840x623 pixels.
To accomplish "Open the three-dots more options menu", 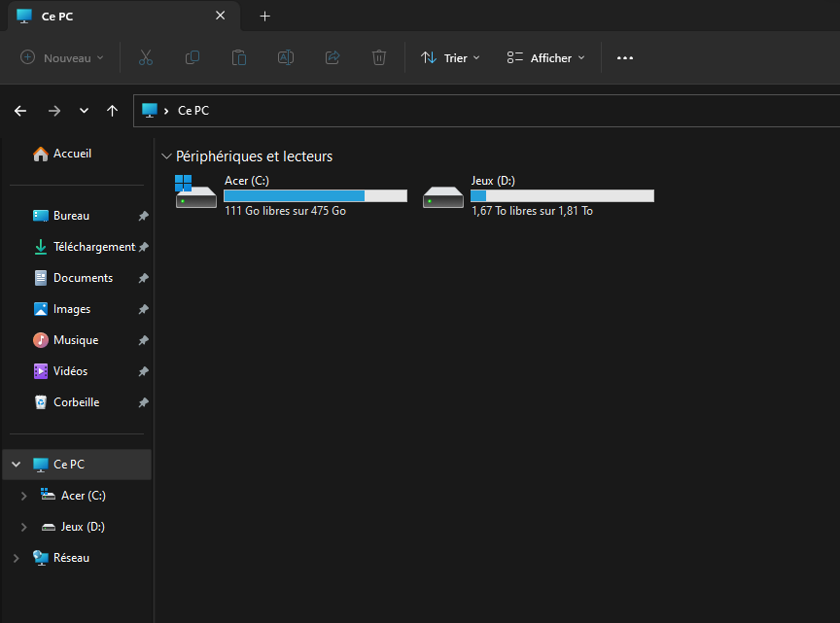I will point(625,58).
